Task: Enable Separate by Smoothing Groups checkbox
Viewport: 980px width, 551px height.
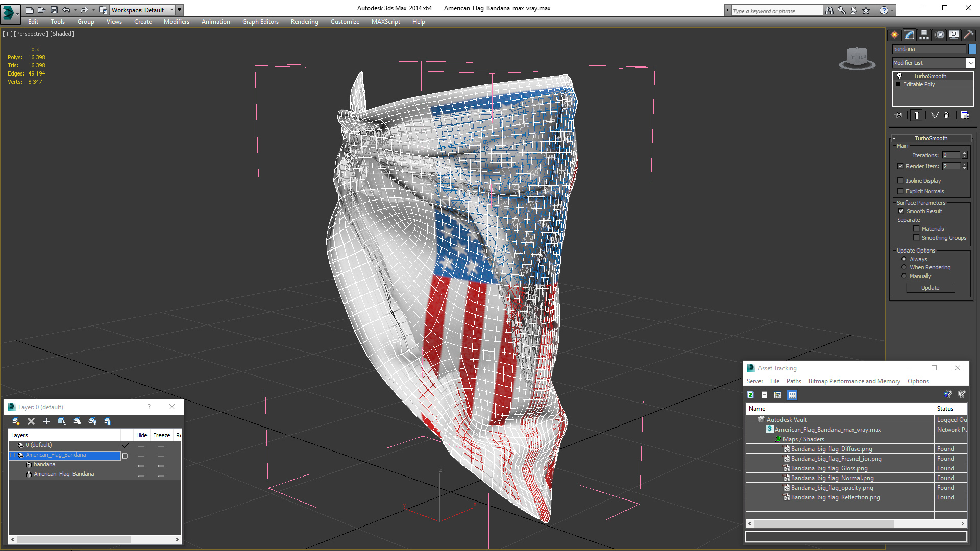Action: (x=916, y=238)
